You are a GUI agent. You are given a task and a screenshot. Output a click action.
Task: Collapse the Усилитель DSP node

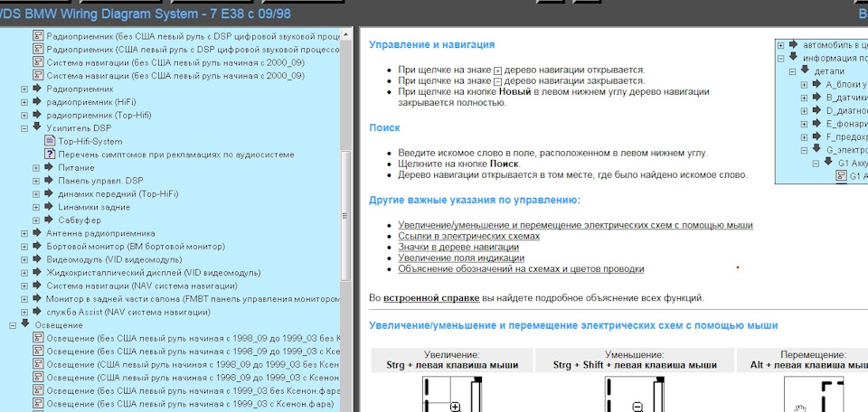pos(24,128)
